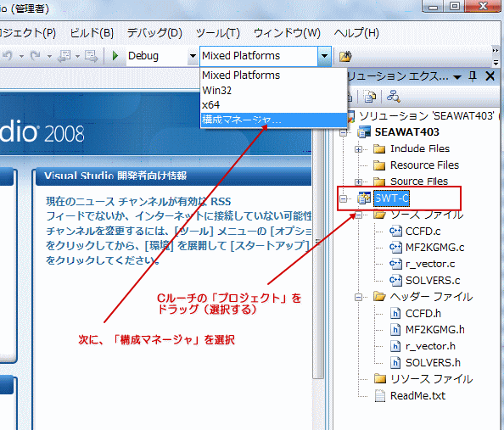This screenshot has width=504, height=430.
Task: Select the CCFD.h header icon
Action: click(395, 313)
